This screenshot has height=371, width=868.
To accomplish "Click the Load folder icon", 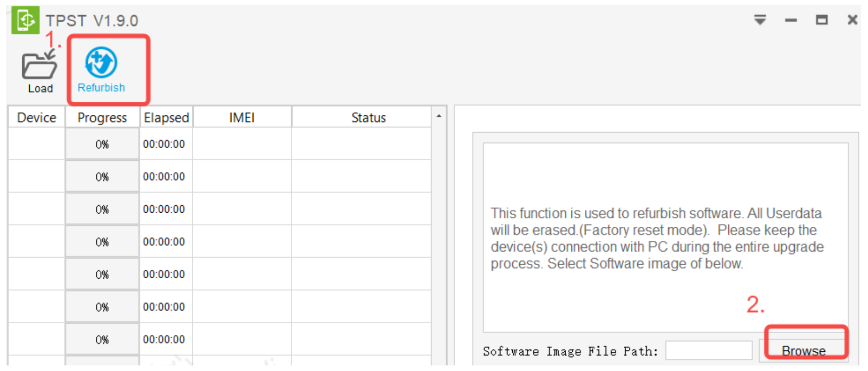I will (x=39, y=67).
